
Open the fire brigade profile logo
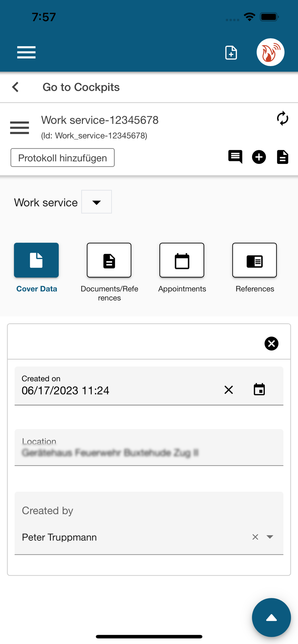(270, 52)
